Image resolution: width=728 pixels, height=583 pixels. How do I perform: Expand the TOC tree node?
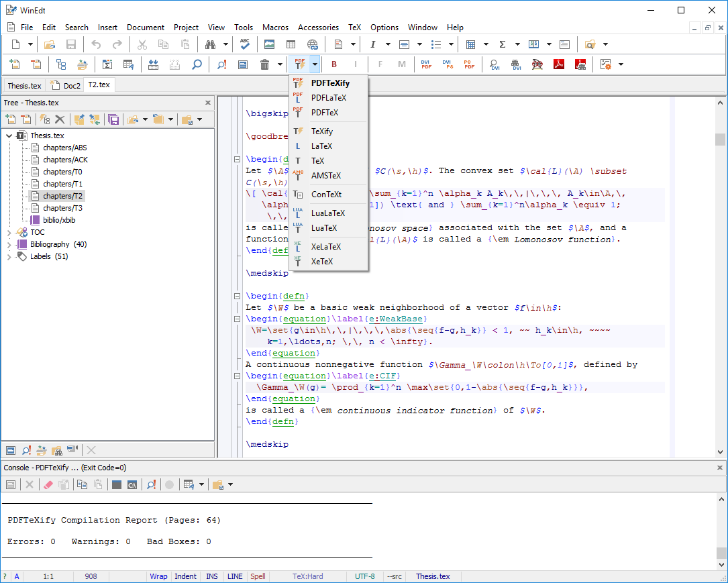[x=9, y=232]
